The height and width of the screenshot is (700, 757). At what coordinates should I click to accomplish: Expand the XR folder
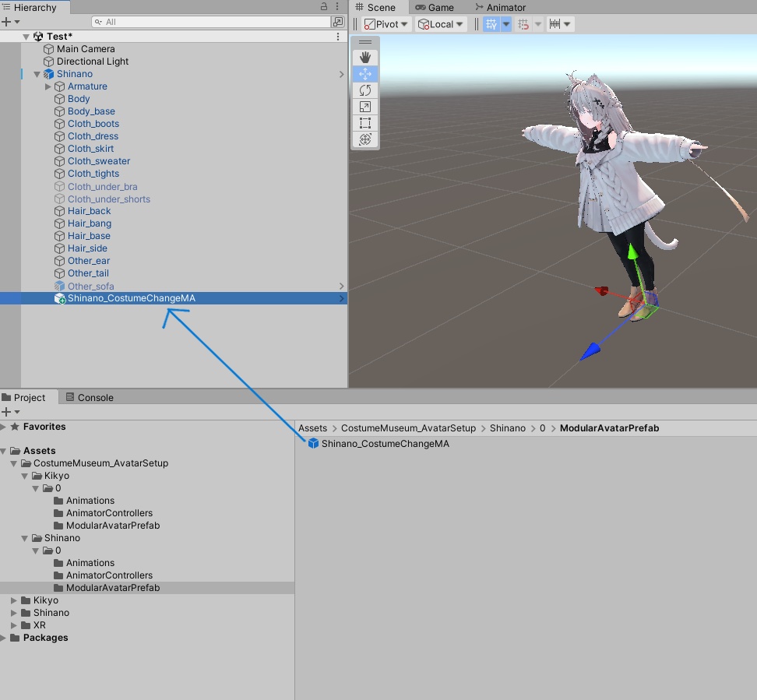(14, 625)
